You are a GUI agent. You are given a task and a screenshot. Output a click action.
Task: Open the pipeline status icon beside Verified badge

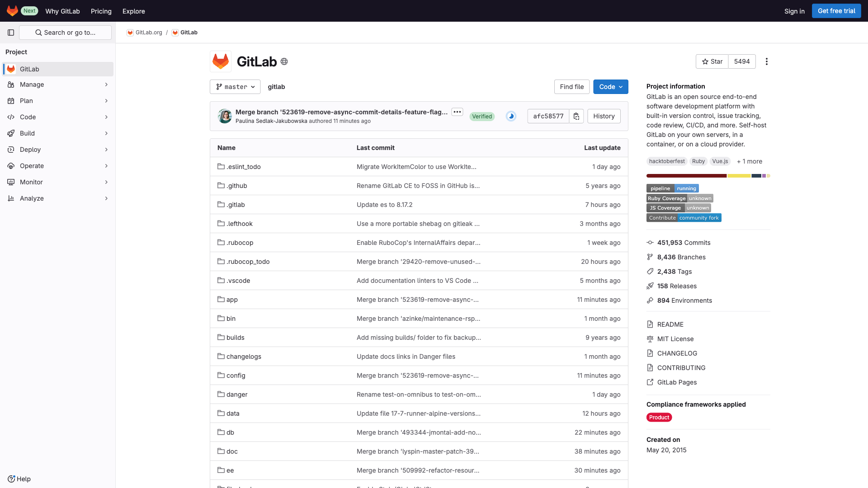510,116
